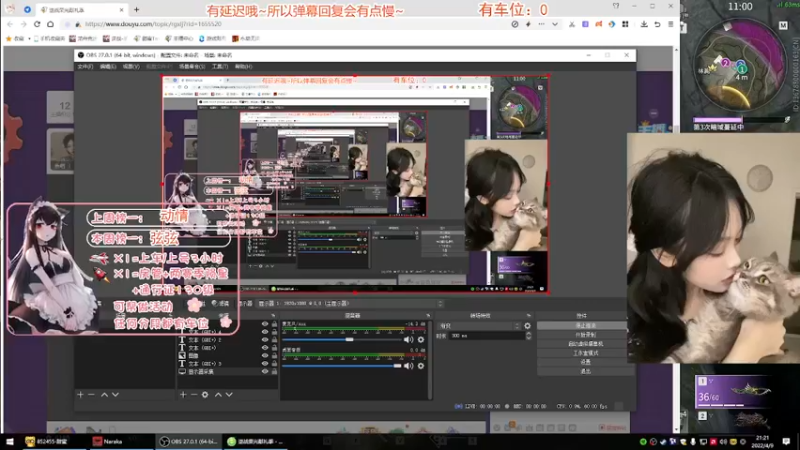This screenshot has height=450, width=800.
Task: Toggle visibility of 文本 (GDI+) 2 source
Action: coord(265,340)
